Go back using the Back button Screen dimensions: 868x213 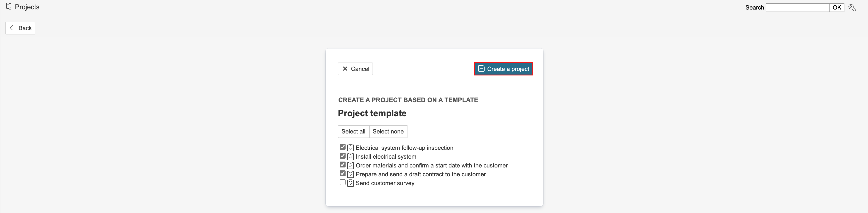tap(21, 28)
